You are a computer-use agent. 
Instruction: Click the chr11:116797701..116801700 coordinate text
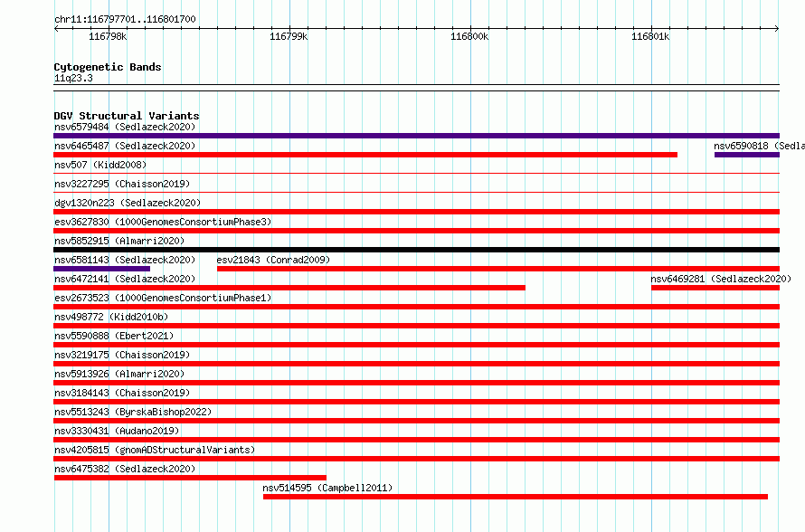[125, 19]
